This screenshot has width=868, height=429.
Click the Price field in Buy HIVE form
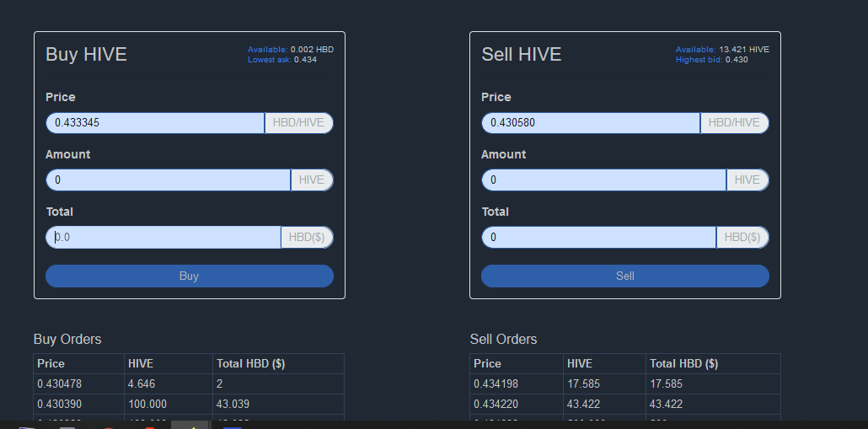point(155,123)
